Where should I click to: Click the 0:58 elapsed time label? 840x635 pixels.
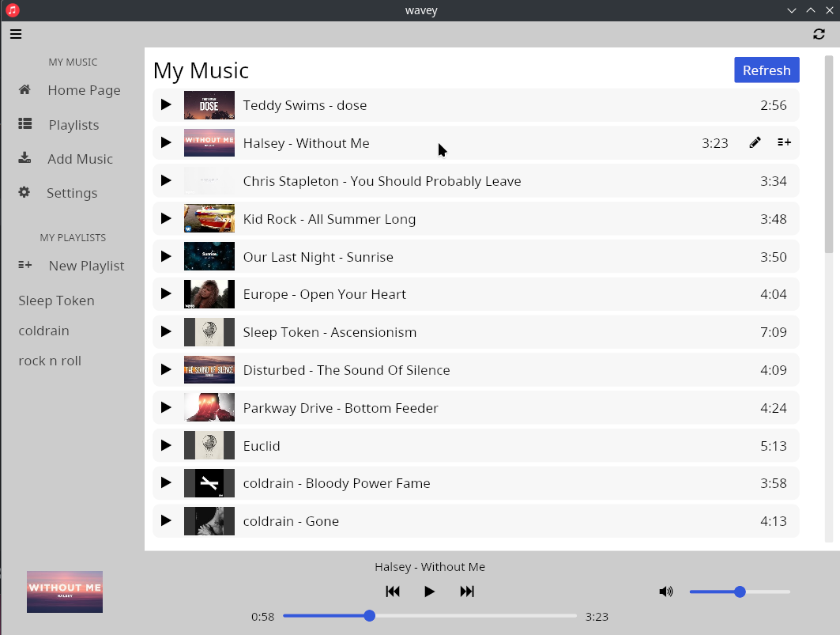[x=262, y=617]
